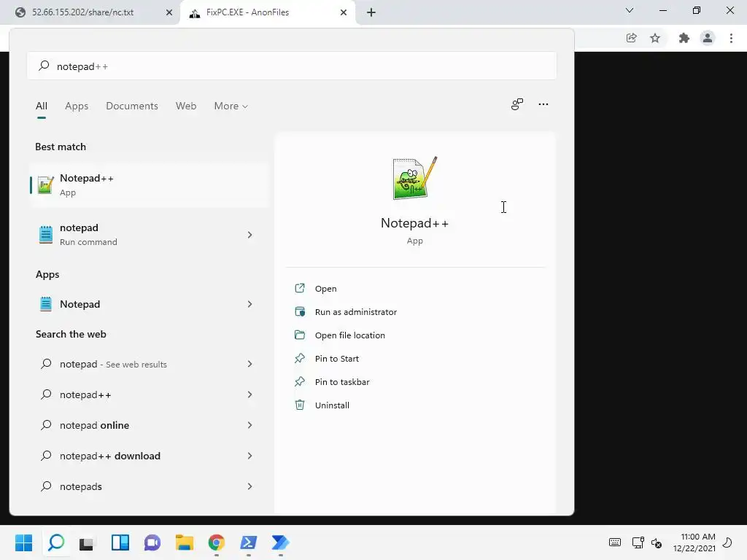Expand the More filter dropdown

tap(231, 106)
